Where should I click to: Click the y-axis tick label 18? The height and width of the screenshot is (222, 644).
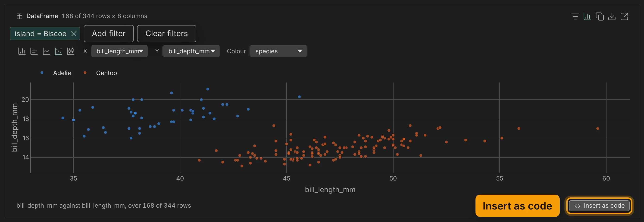(25, 119)
